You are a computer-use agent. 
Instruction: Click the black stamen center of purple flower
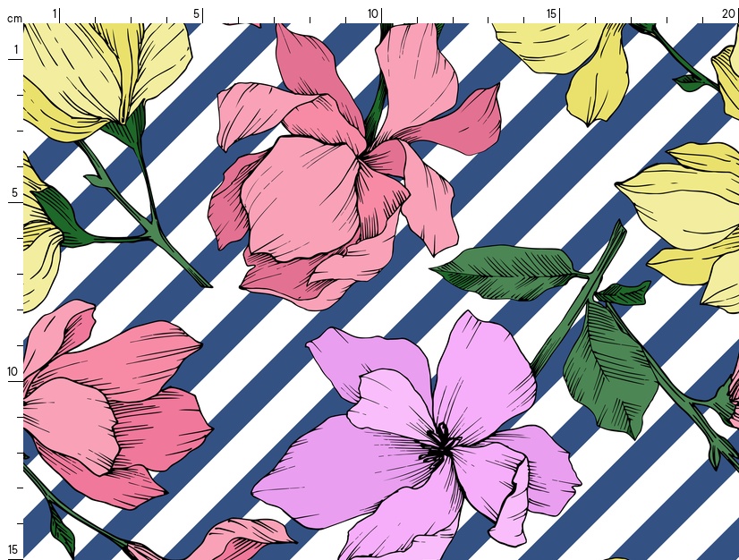point(440,443)
